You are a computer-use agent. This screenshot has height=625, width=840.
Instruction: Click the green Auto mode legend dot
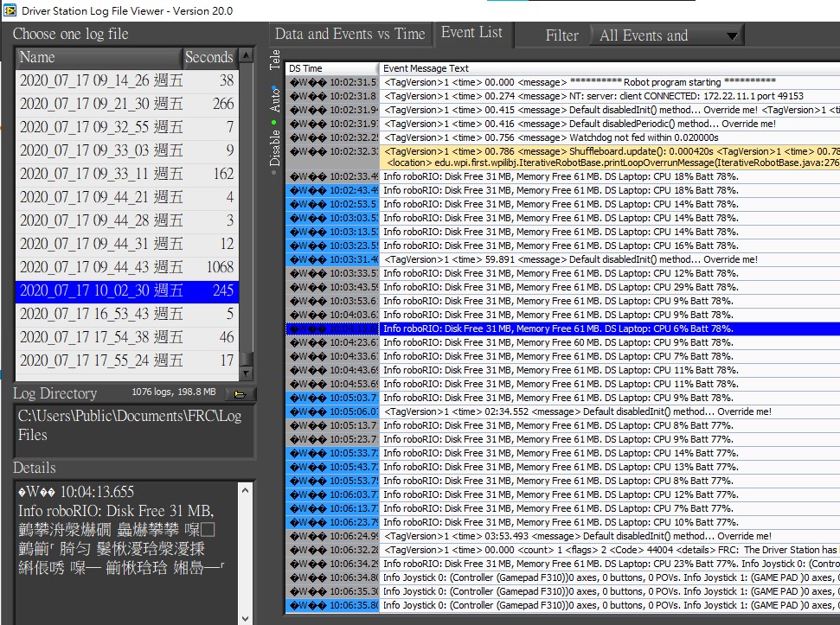(x=275, y=123)
